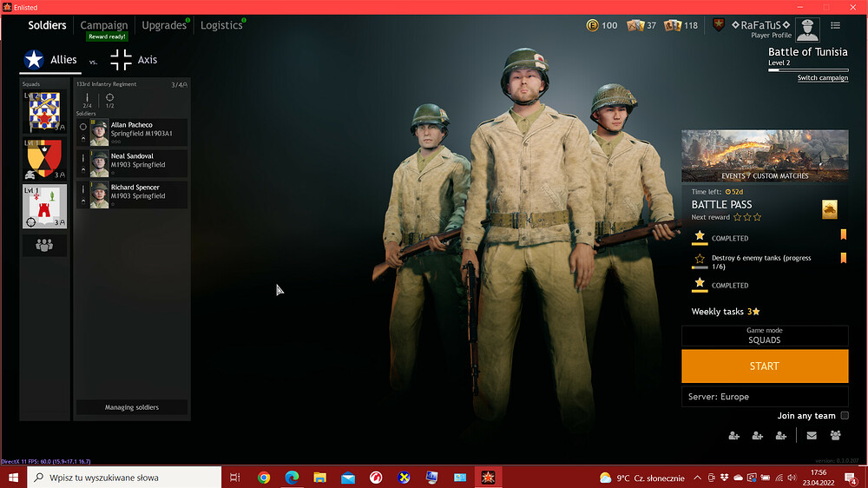Open the main menu list icon
The width and height of the screenshot is (868, 488).
click(x=835, y=25)
